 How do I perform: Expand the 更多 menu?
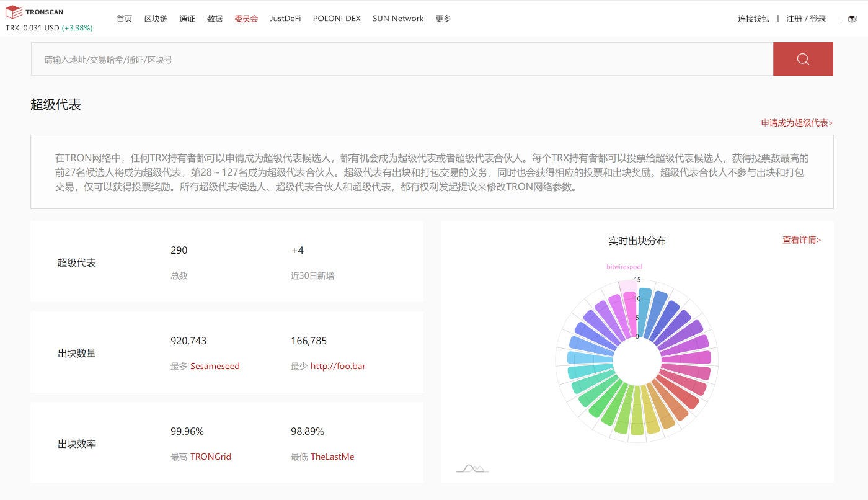pyautogui.click(x=443, y=19)
